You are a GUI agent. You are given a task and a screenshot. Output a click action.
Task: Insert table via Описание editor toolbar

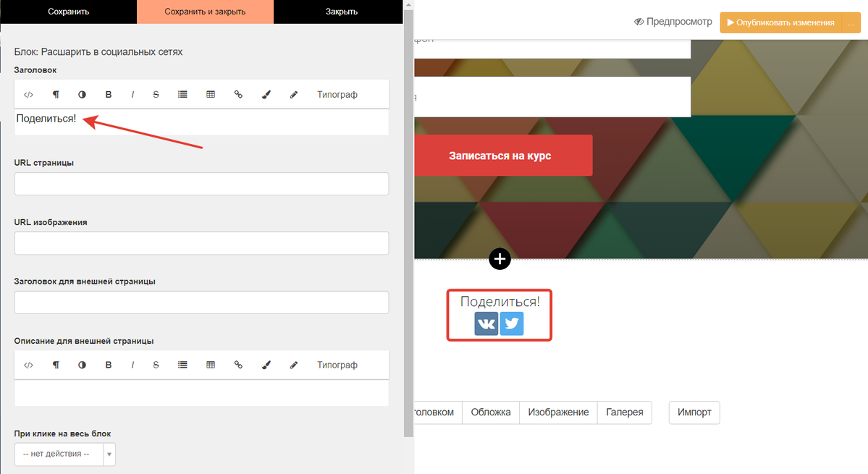click(211, 365)
